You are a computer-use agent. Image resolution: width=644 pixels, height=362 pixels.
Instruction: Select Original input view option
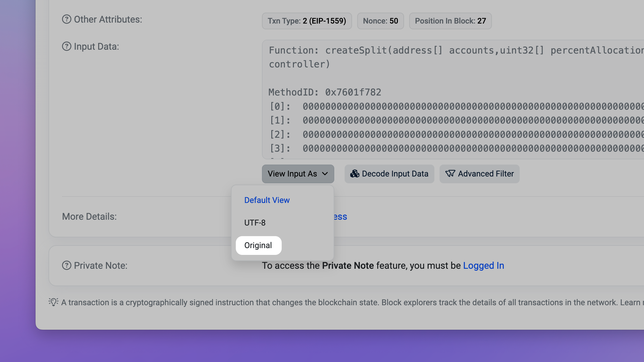pos(258,245)
